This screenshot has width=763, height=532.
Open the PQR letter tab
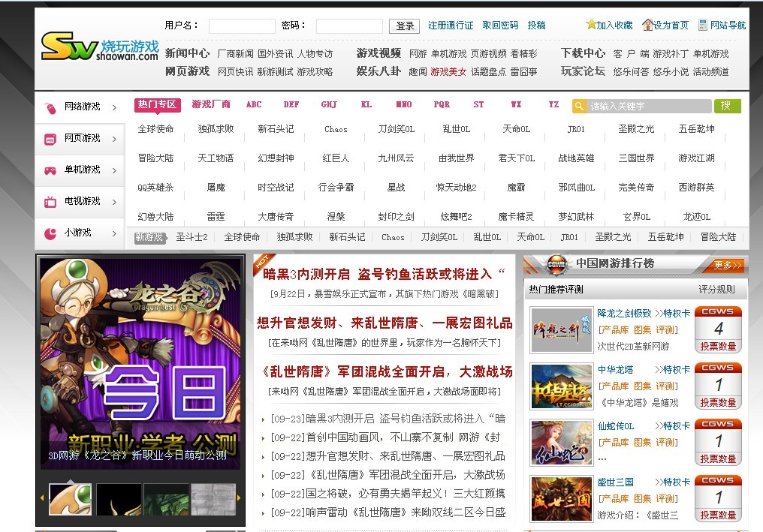(442, 104)
